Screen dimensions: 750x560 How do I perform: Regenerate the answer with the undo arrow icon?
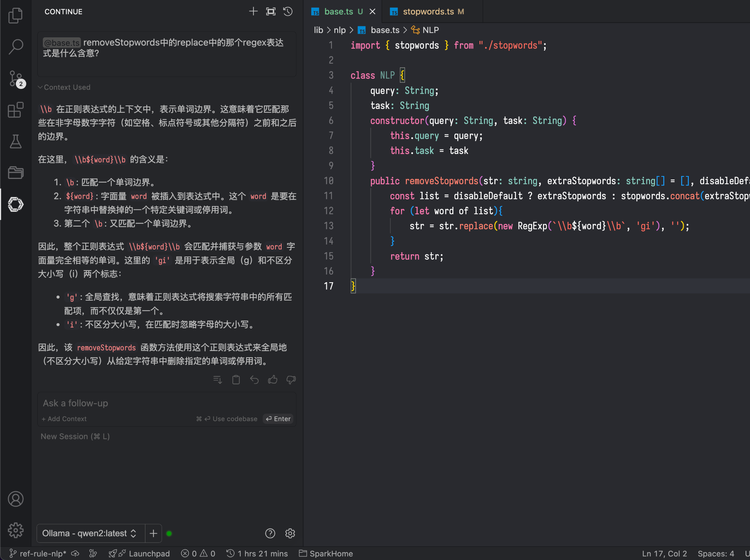coord(254,380)
